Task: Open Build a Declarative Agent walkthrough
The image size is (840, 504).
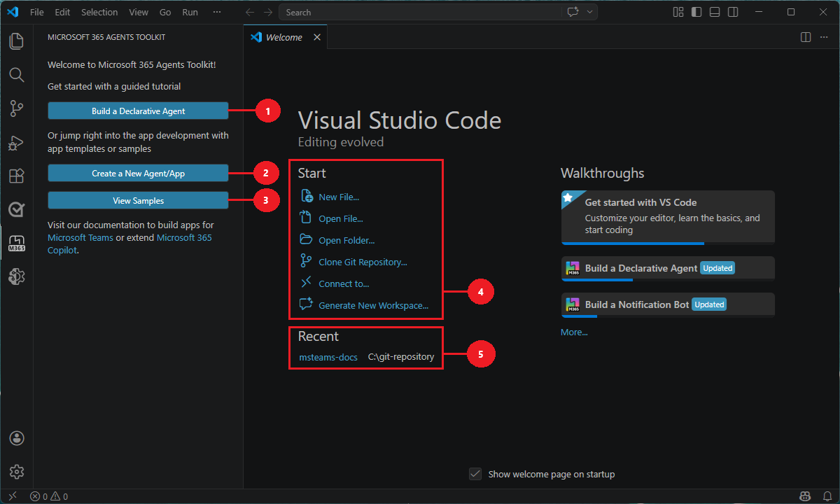Action: pyautogui.click(x=668, y=268)
